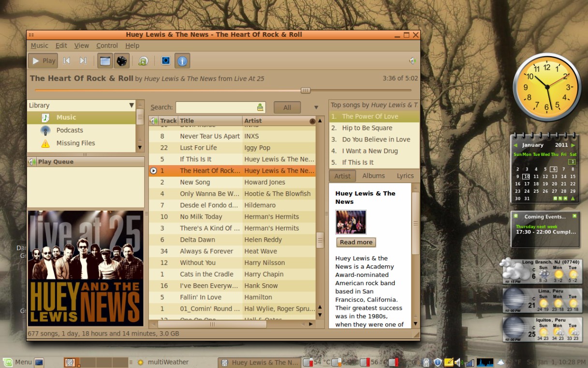This screenshot has height=368, width=588.
Task: Select the song No Milk Today
Action: 232,216
